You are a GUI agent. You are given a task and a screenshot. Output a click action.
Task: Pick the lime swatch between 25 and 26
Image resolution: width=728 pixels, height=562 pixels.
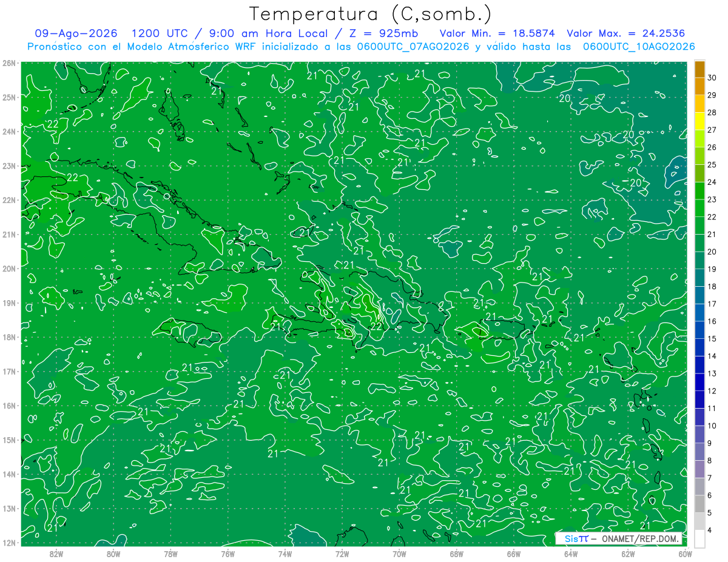[699, 156]
